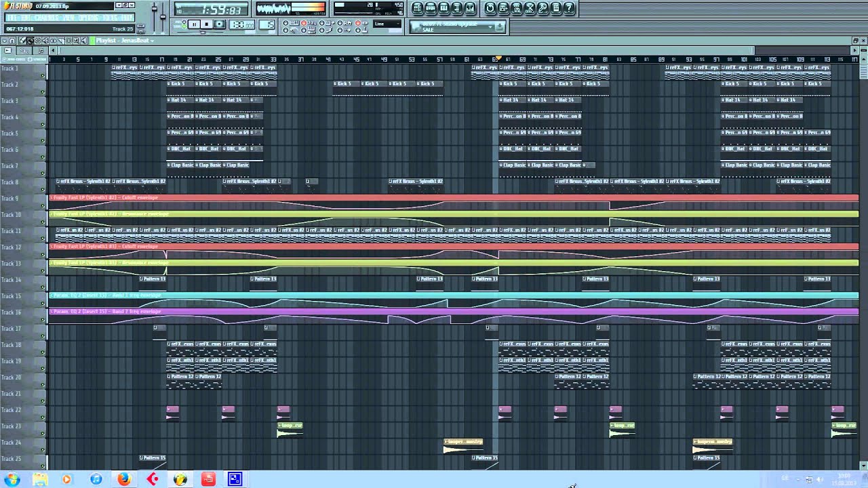Pause playback with the pause button

pos(194,24)
